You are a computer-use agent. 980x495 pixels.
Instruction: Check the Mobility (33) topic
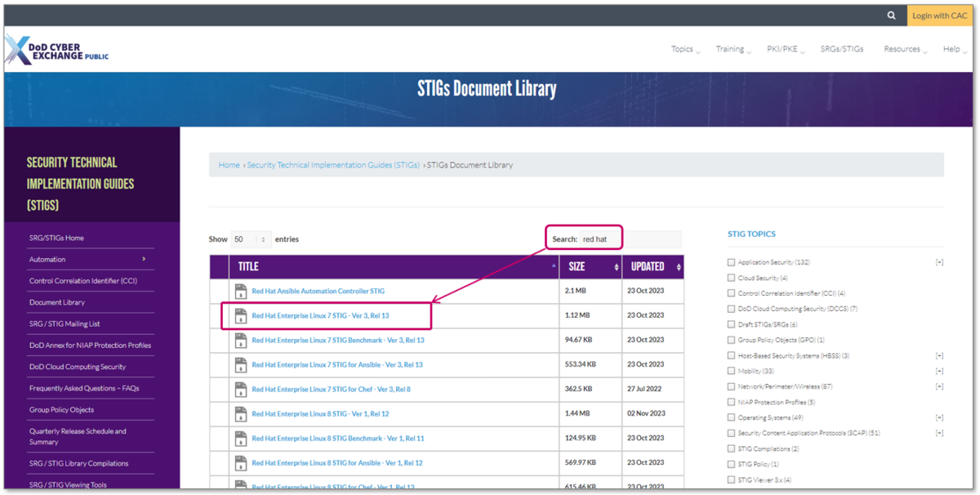[731, 371]
